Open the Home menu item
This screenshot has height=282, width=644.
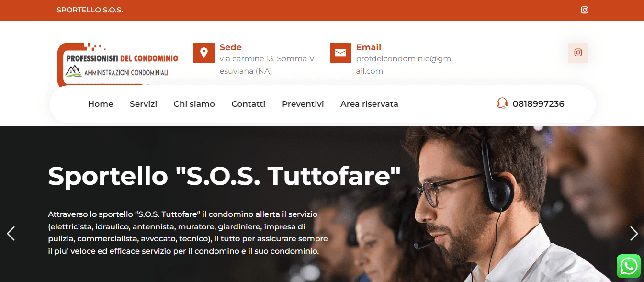click(101, 104)
